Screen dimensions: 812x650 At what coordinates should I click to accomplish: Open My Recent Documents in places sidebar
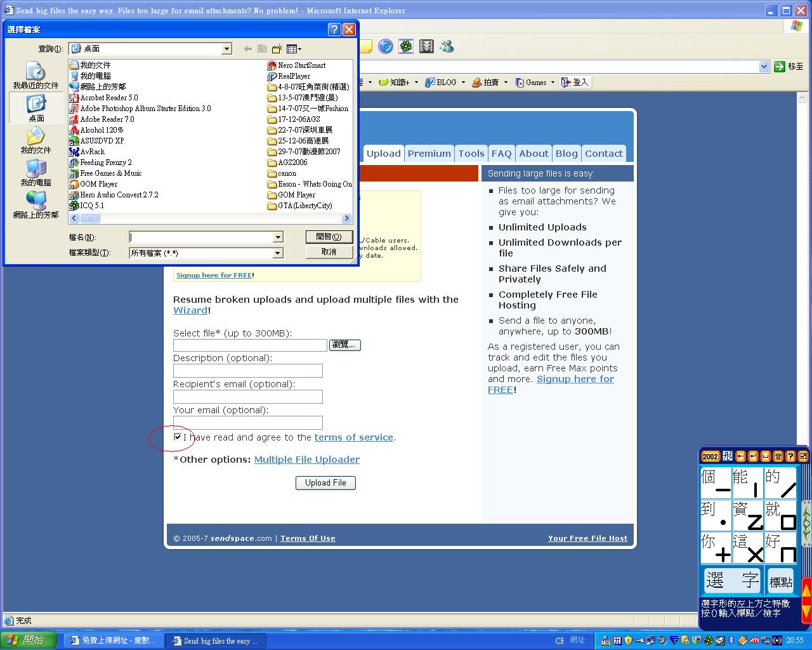(36, 76)
